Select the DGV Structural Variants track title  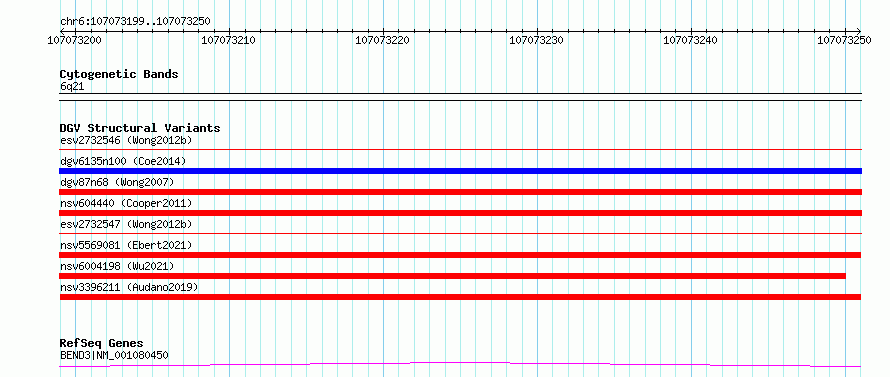(x=140, y=128)
